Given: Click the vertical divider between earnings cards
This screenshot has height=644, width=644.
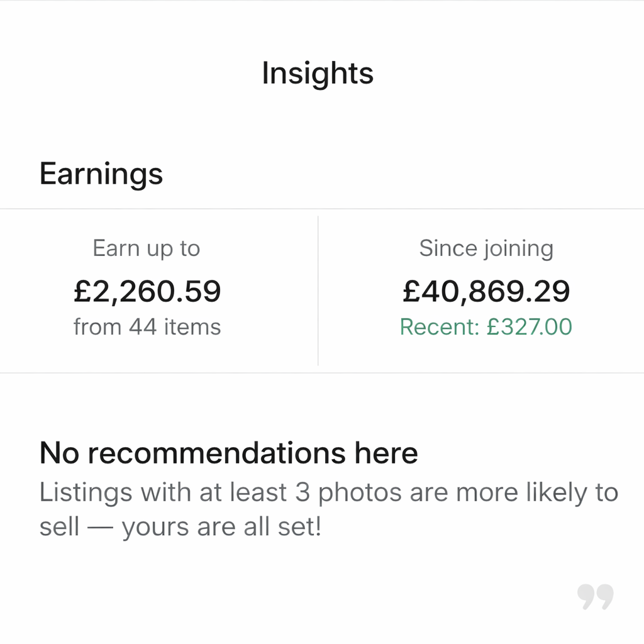Looking at the screenshot, I should 318,291.
